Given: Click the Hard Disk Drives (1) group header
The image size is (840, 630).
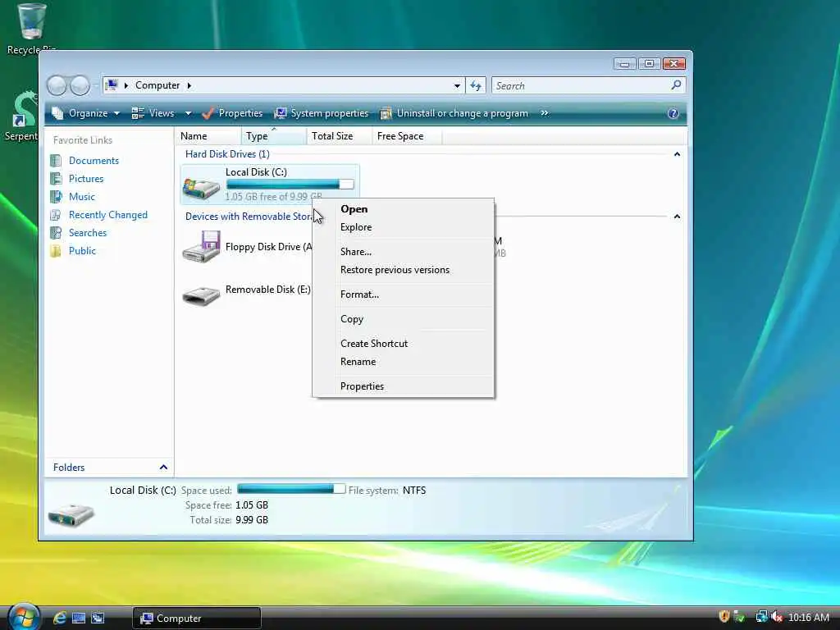Looking at the screenshot, I should click(x=227, y=154).
